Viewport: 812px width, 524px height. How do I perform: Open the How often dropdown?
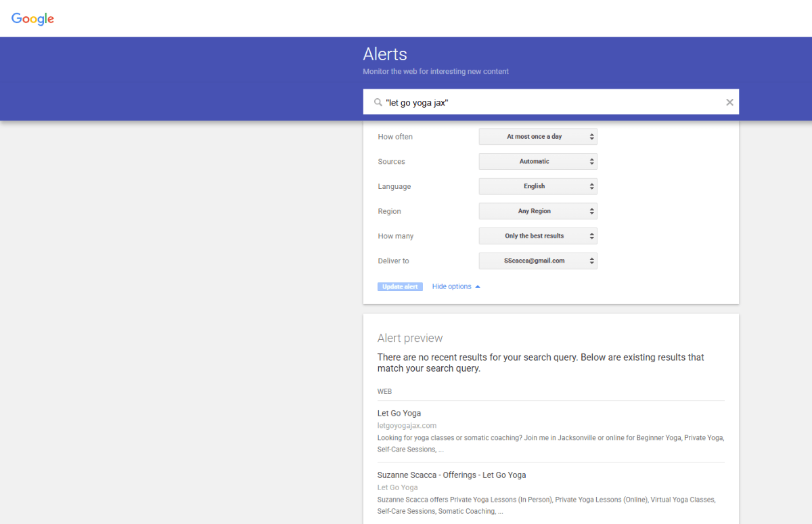pyautogui.click(x=538, y=136)
